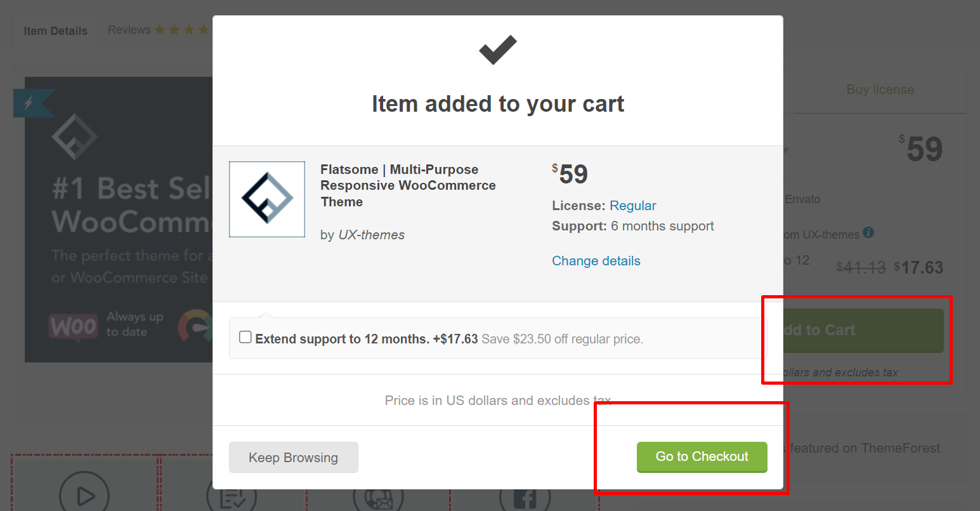
Task: Click the Woo logo badge on preview
Action: click(74, 327)
